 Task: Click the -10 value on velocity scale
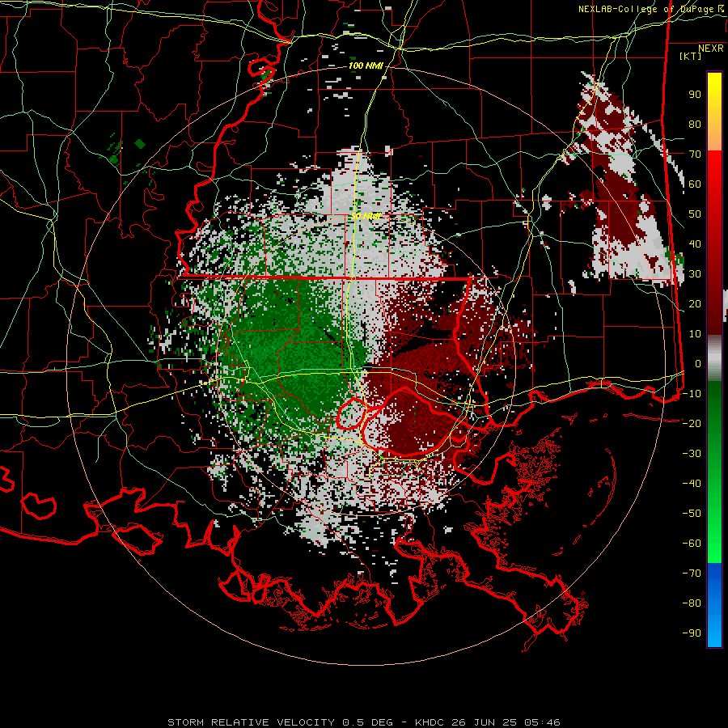tap(692, 394)
